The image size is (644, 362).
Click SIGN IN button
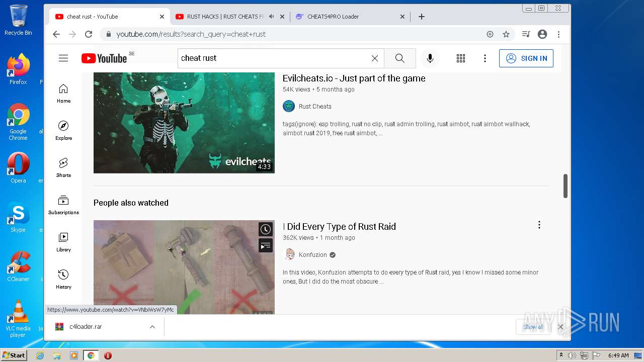pyautogui.click(x=526, y=58)
